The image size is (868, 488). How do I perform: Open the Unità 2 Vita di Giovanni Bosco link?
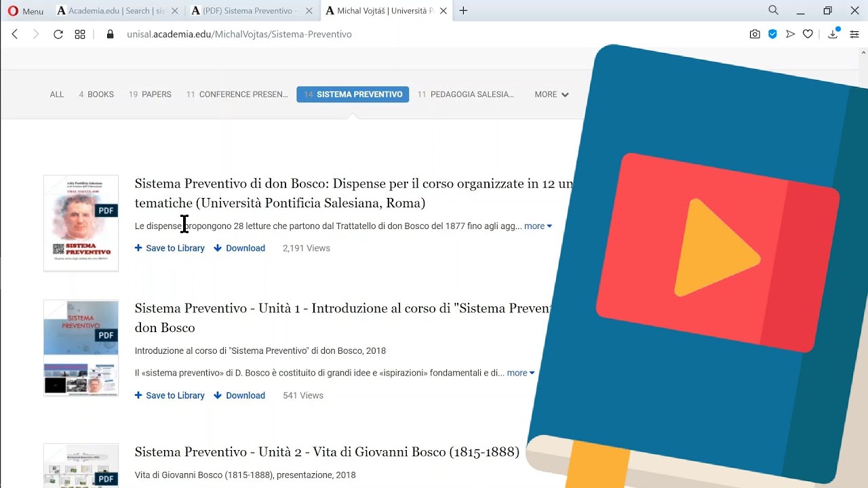327,452
